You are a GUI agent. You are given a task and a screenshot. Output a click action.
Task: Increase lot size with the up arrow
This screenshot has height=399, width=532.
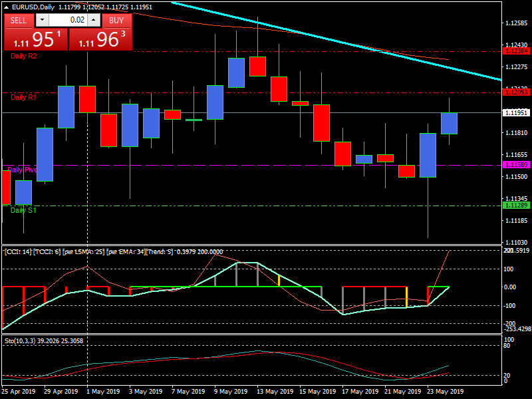click(93, 21)
